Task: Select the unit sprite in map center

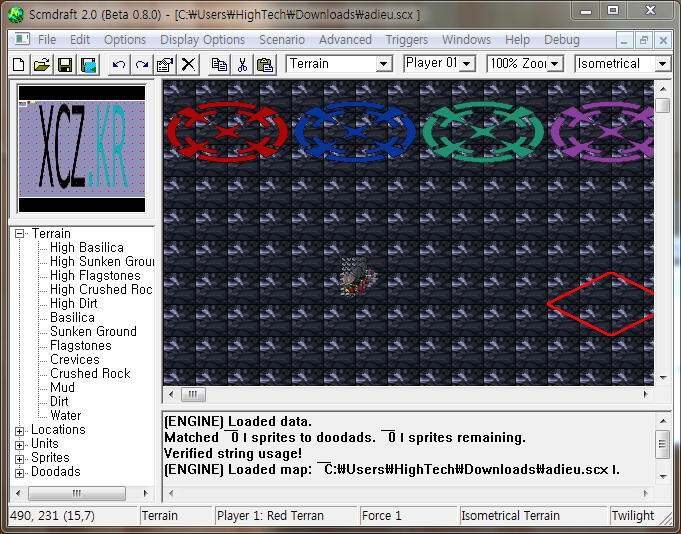Action: tap(358, 277)
